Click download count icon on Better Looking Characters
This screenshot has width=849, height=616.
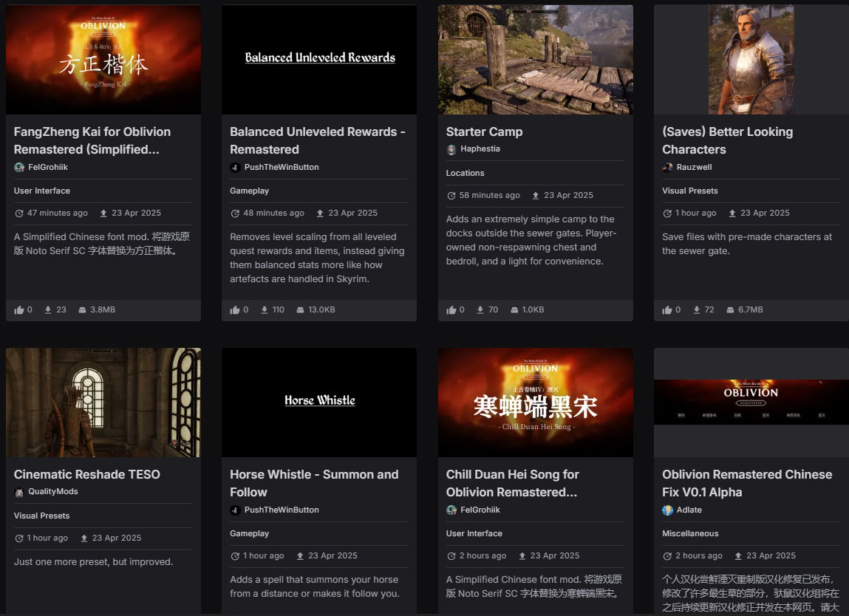click(696, 309)
